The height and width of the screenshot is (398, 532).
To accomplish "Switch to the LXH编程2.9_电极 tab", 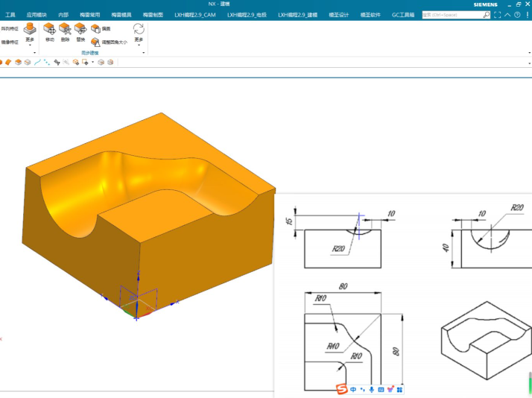I will pyautogui.click(x=247, y=15).
